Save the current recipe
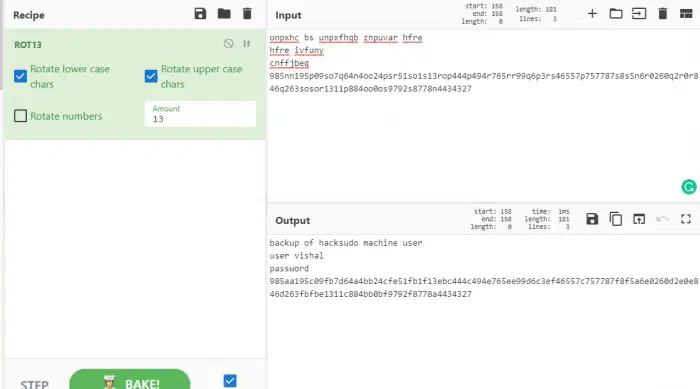 coord(200,14)
